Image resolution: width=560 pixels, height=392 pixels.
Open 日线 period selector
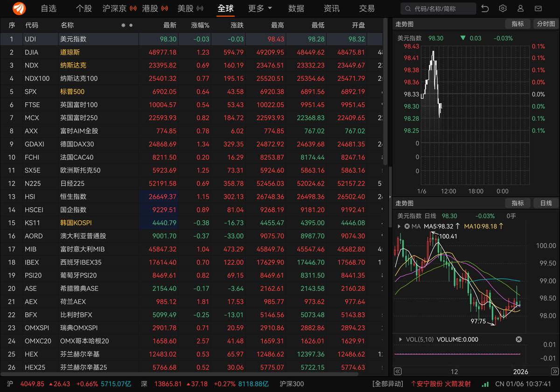tap(546, 203)
